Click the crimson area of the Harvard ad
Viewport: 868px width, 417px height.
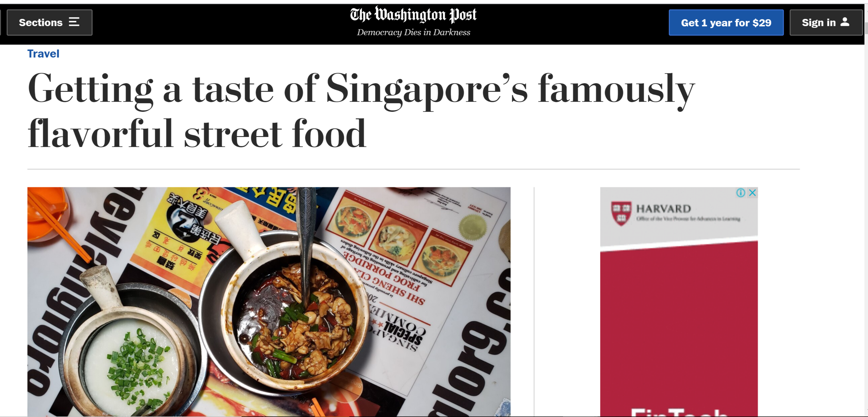coord(679,320)
